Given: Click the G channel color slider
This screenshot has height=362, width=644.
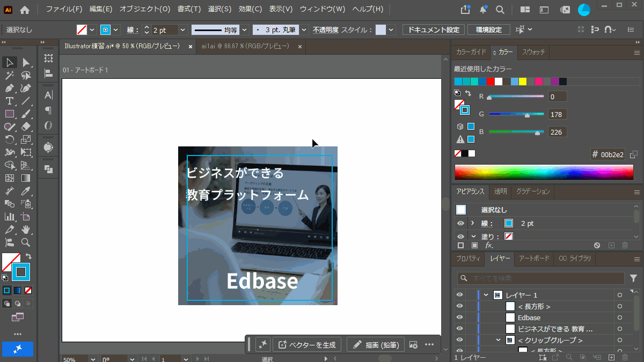Looking at the screenshot, I should click(x=516, y=114).
